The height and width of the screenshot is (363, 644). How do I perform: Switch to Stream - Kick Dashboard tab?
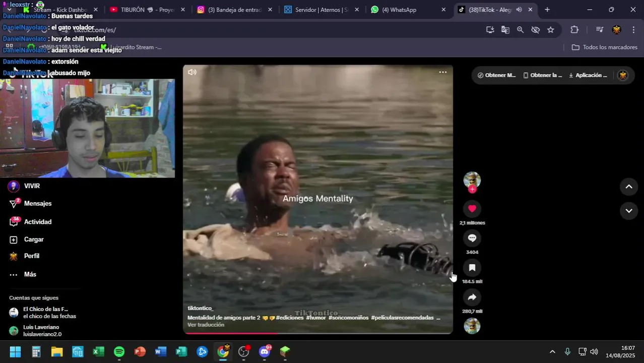tap(60, 10)
